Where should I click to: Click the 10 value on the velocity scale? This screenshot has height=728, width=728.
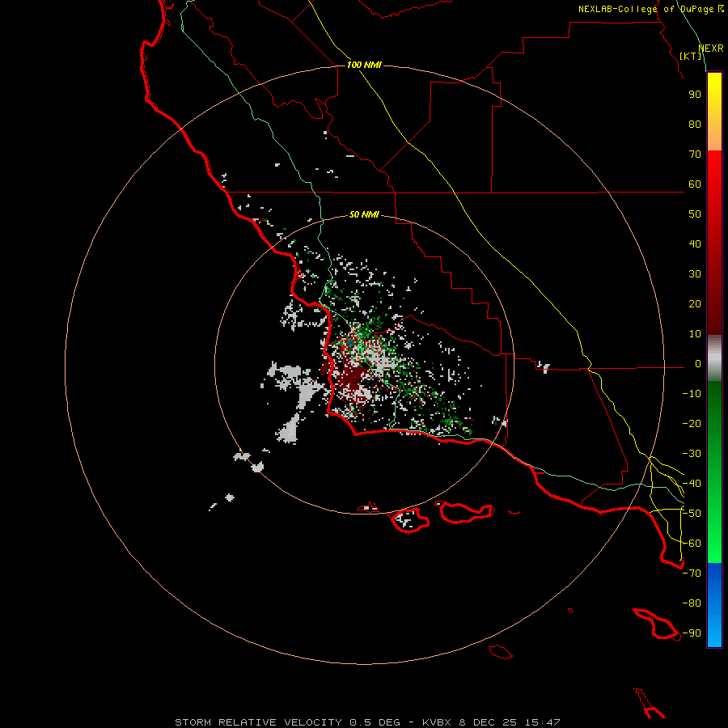tap(695, 334)
